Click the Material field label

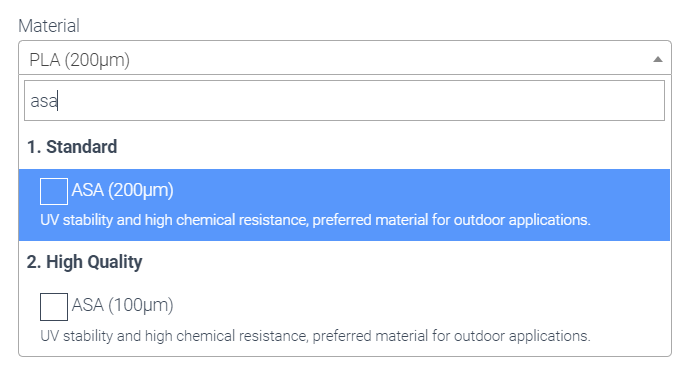point(49,26)
